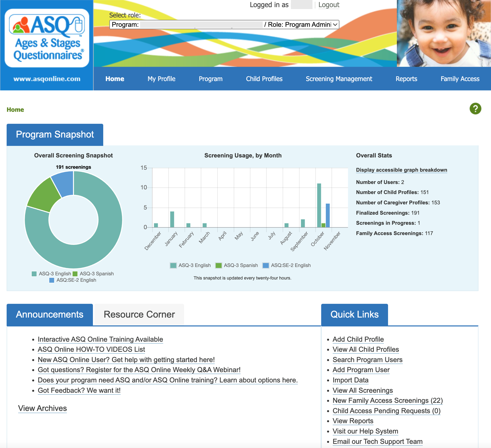Open the green help question mark icon

point(475,109)
